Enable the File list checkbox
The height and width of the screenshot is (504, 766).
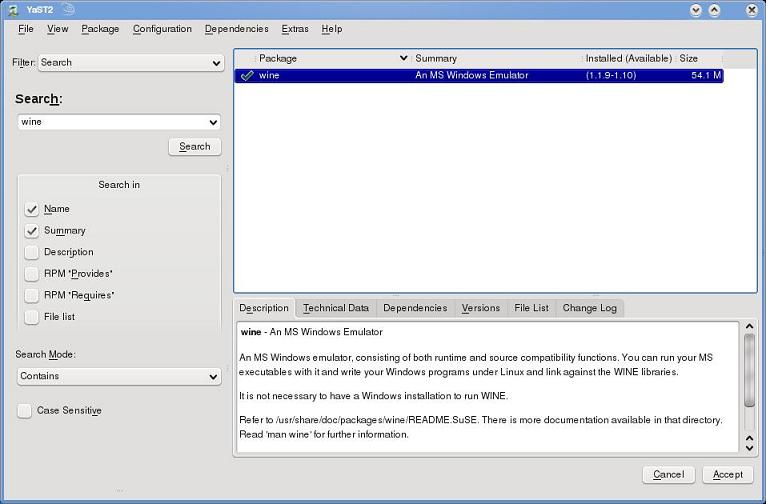click(x=32, y=316)
